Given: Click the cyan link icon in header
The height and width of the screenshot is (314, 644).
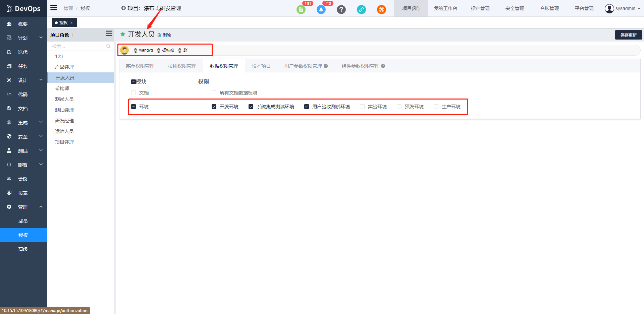Looking at the screenshot, I should 361,10.
